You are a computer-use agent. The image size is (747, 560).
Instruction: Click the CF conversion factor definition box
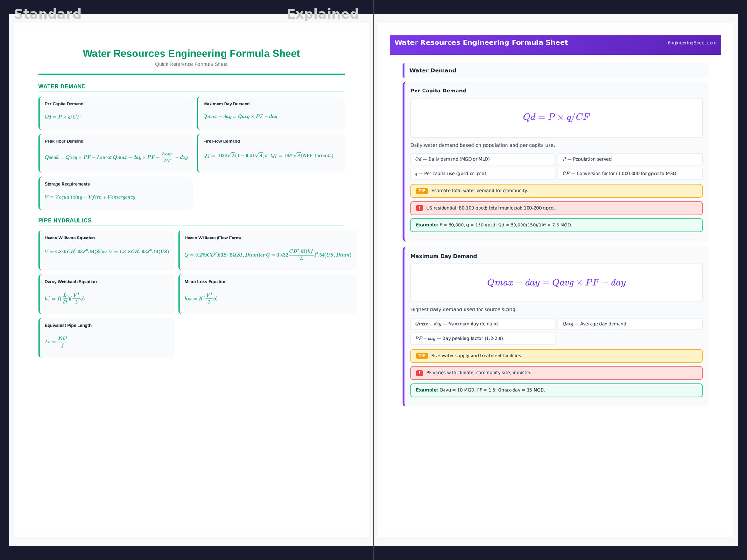click(x=629, y=174)
